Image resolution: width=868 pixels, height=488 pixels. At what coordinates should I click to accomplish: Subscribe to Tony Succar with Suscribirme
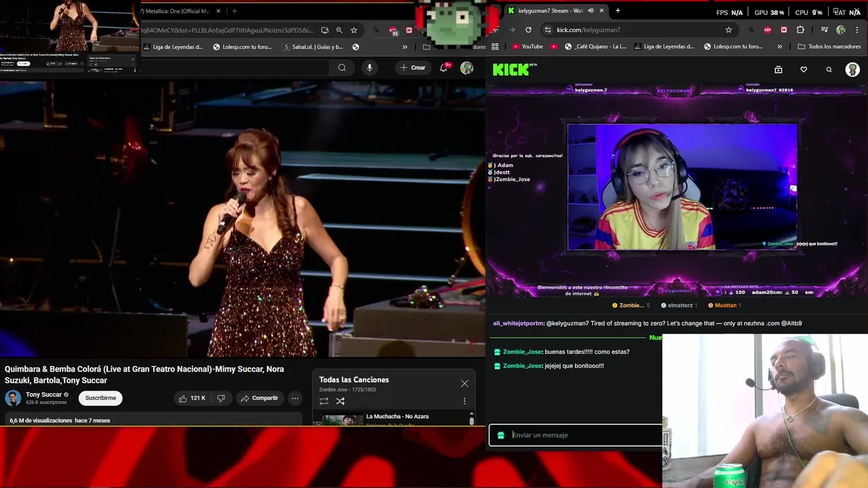[x=100, y=398]
